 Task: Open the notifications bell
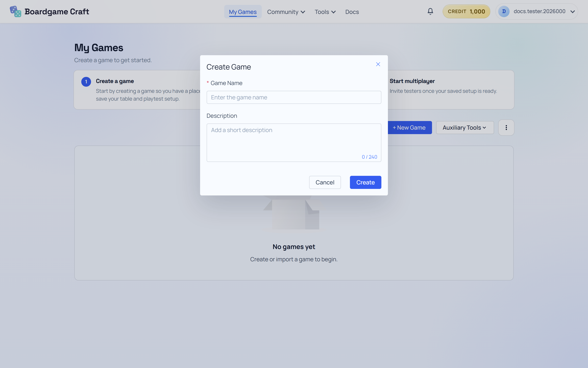point(430,11)
